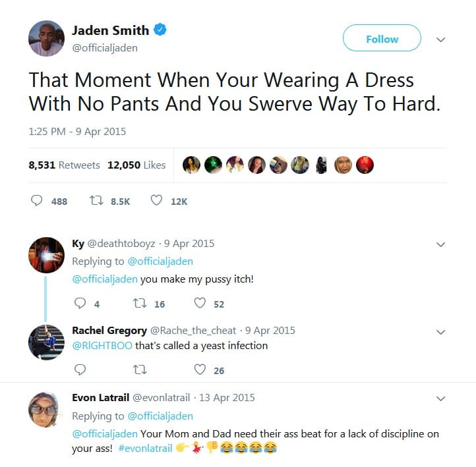This screenshot has height=467, width=476.
Task: Follow Jaden Smith
Action: pos(382,38)
